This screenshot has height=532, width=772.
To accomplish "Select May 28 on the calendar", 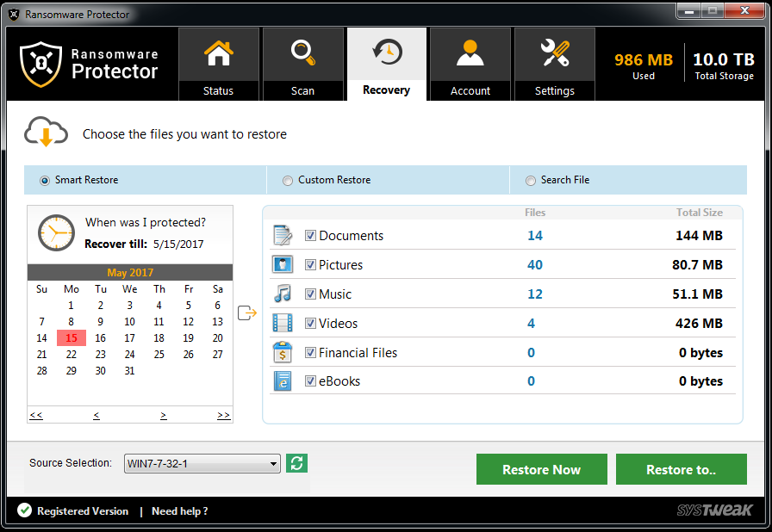I will coord(42,371).
